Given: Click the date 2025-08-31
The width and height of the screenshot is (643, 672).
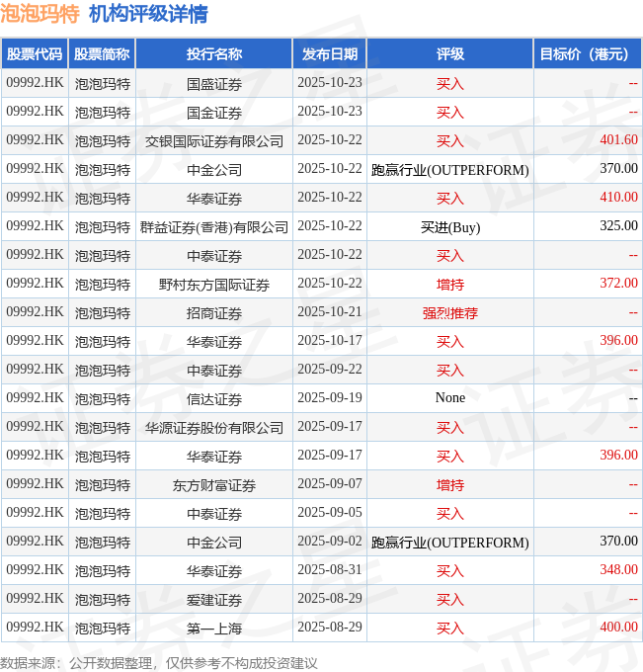Looking at the screenshot, I should coord(330,570).
